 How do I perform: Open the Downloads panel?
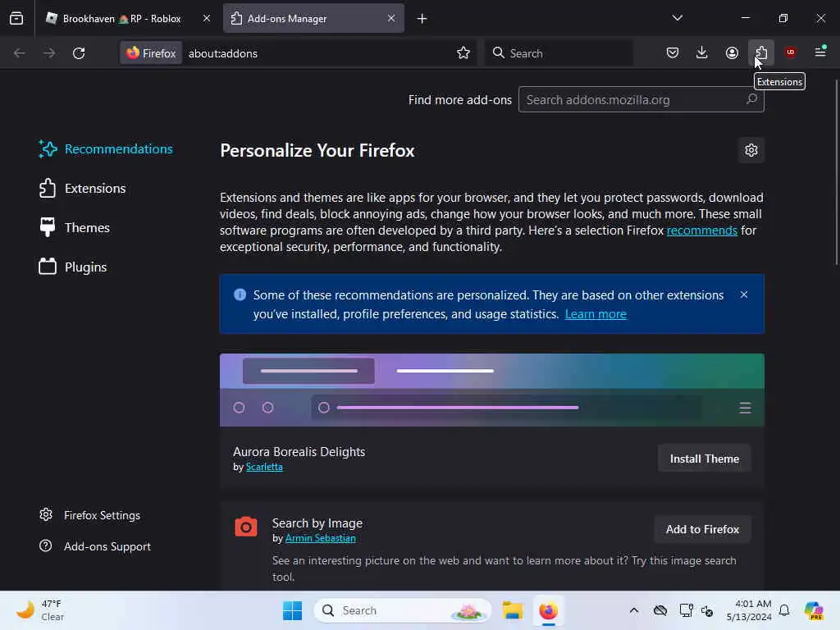[702, 52]
